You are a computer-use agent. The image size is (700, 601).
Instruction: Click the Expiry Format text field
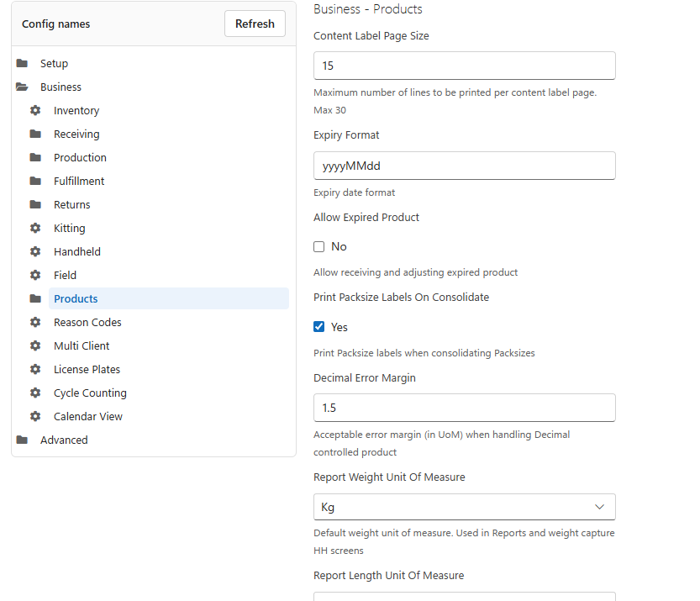pos(464,166)
